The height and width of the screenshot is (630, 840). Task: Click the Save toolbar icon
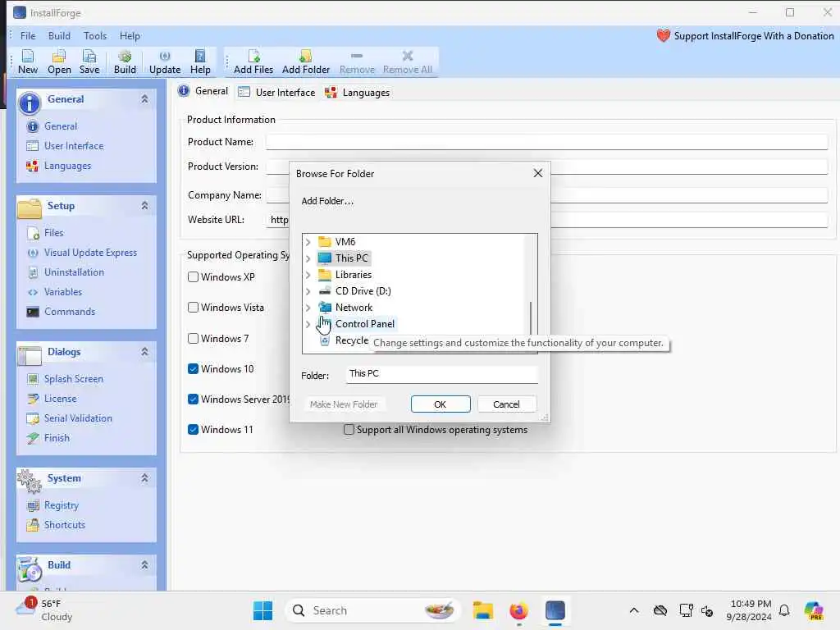[89, 62]
